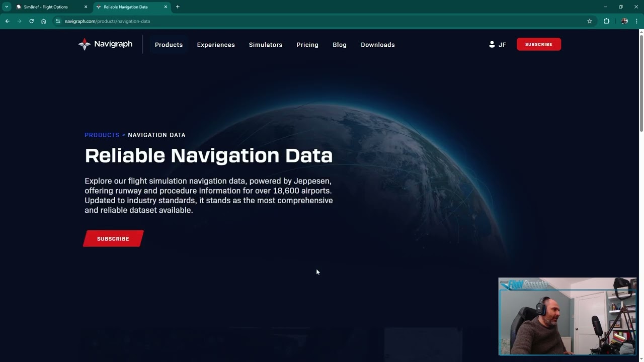Viewport: 644px width, 362px height.
Task: Close the Reliable Navigation Data tab
Action: coord(166,7)
